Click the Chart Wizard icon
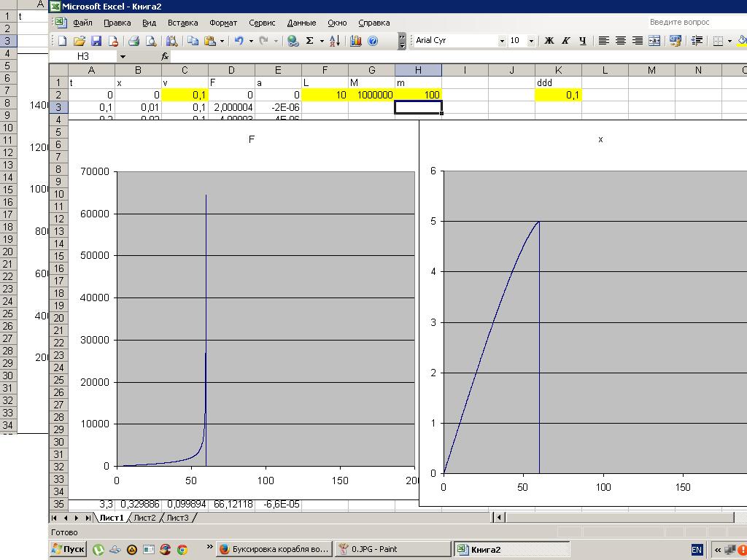Image resolution: width=747 pixels, height=560 pixels. point(356,41)
